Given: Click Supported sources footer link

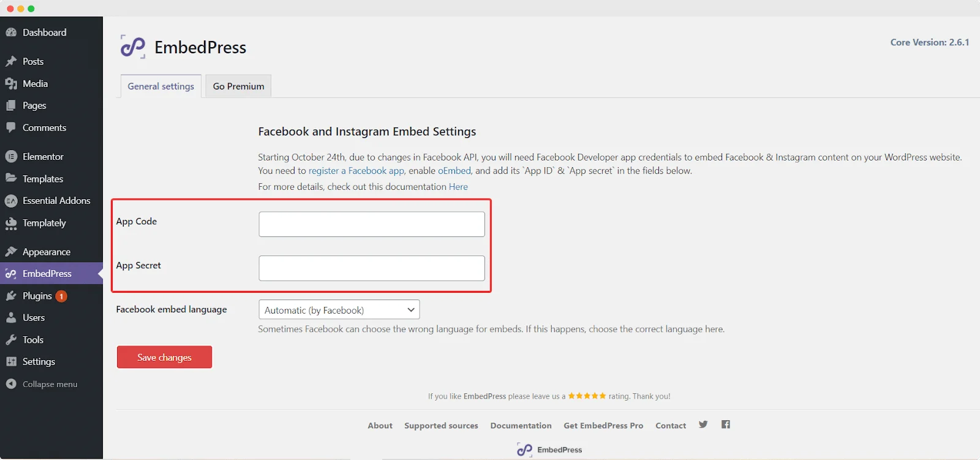Looking at the screenshot, I should (x=441, y=426).
